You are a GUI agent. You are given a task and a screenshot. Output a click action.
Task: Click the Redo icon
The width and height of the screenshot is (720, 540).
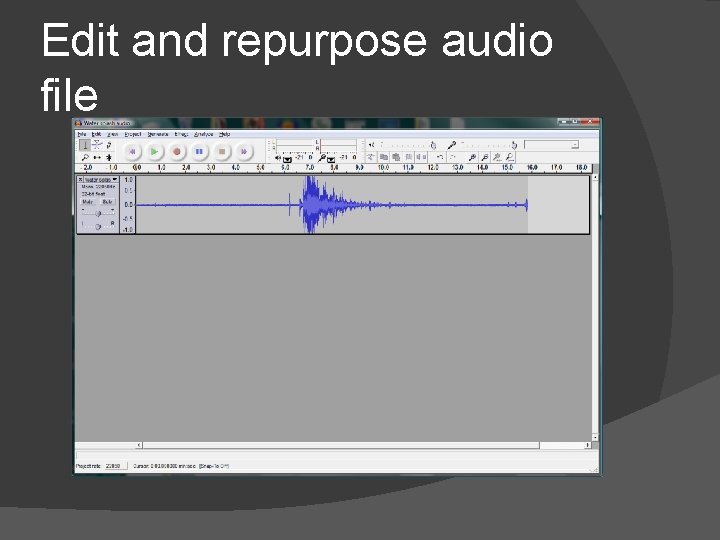453,157
